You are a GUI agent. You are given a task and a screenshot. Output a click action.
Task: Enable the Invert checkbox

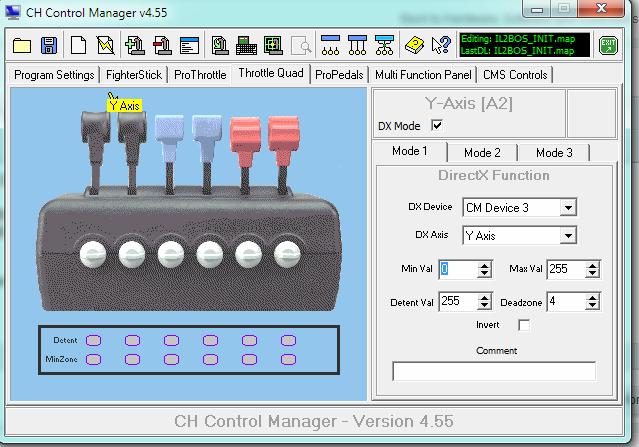[x=524, y=325]
